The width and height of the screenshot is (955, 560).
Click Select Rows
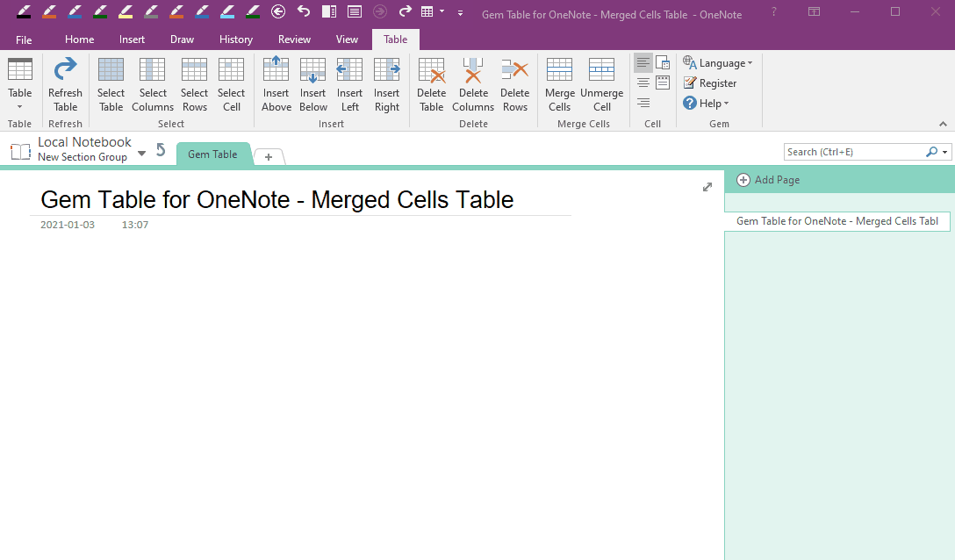pos(194,84)
